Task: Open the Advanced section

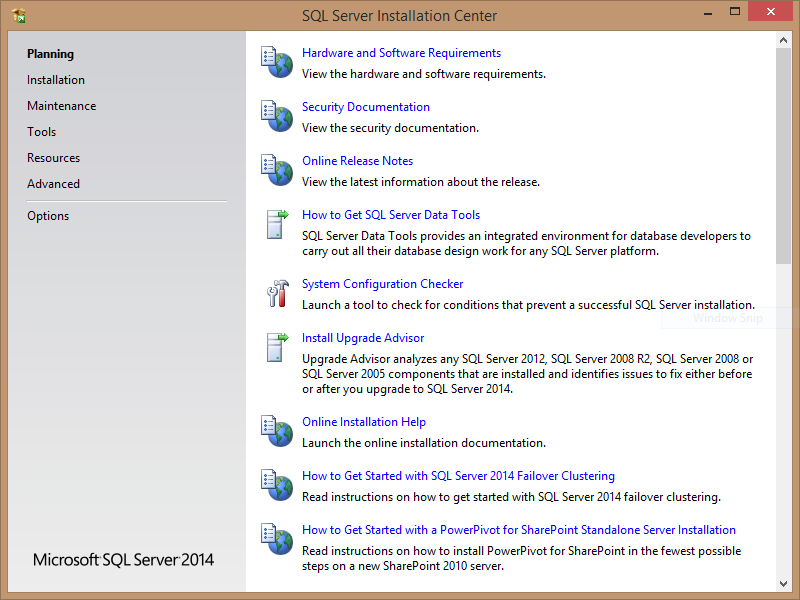Action: pyautogui.click(x=54, y=184)
